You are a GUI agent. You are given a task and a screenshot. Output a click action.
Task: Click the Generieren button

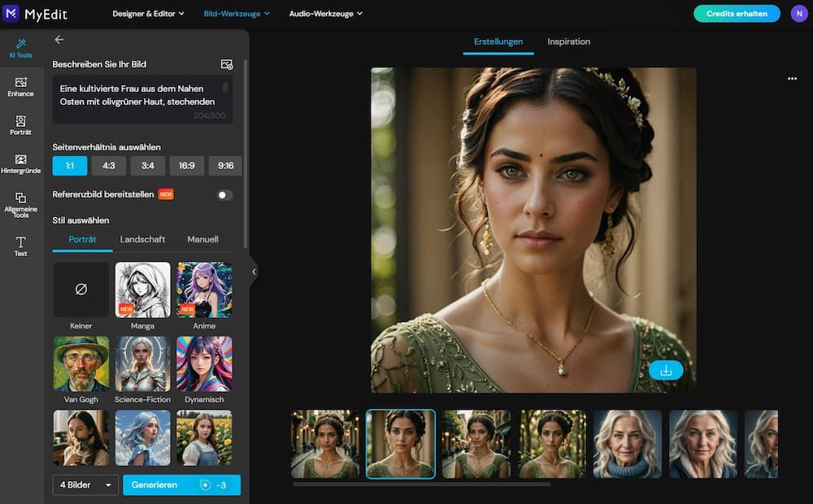(181, 484)
